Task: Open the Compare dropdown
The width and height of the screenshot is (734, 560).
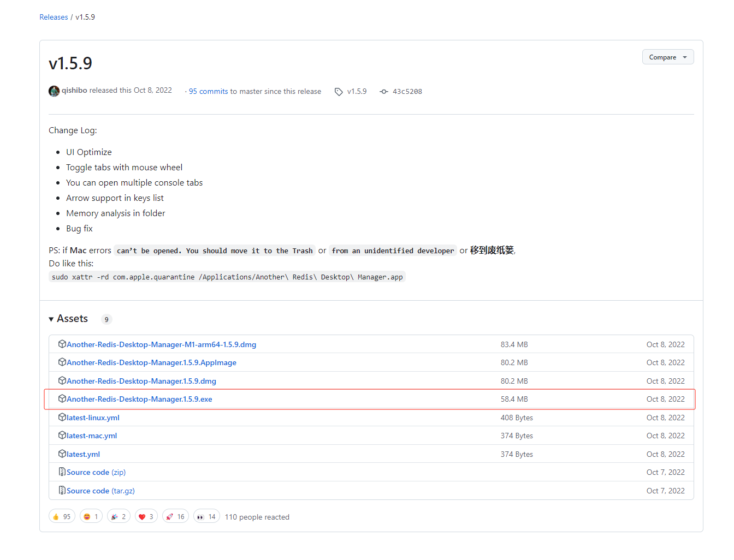Action: tap(668, 57)
